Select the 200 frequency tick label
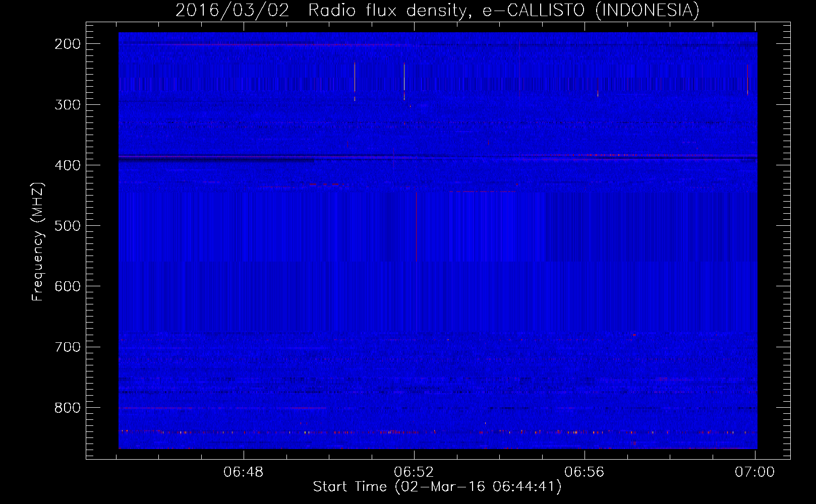 pyautogui.click(x=68, y=44)
